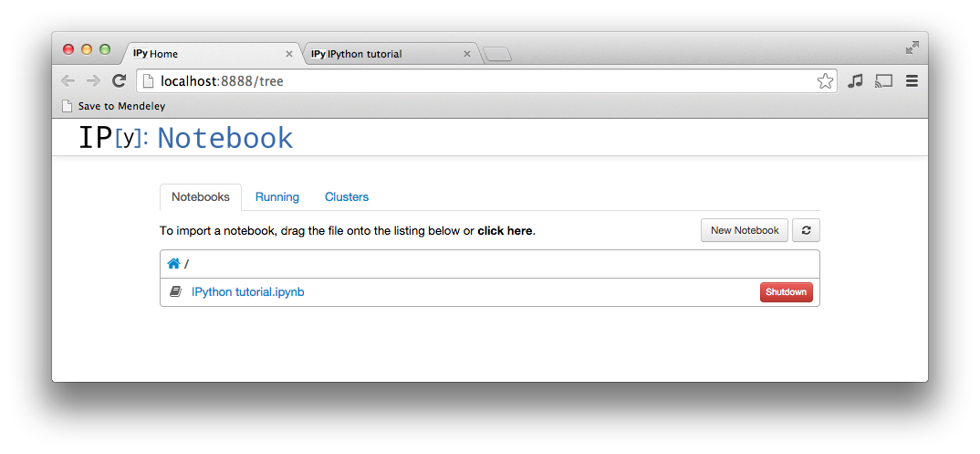
Task: Bookmark page with the star icon
Action: point(825,81)
